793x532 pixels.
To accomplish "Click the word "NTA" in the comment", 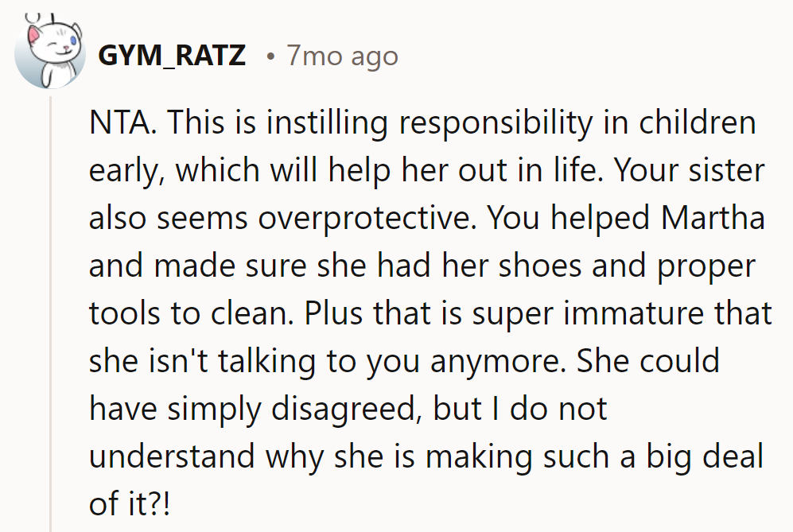I will coord(114,123).
